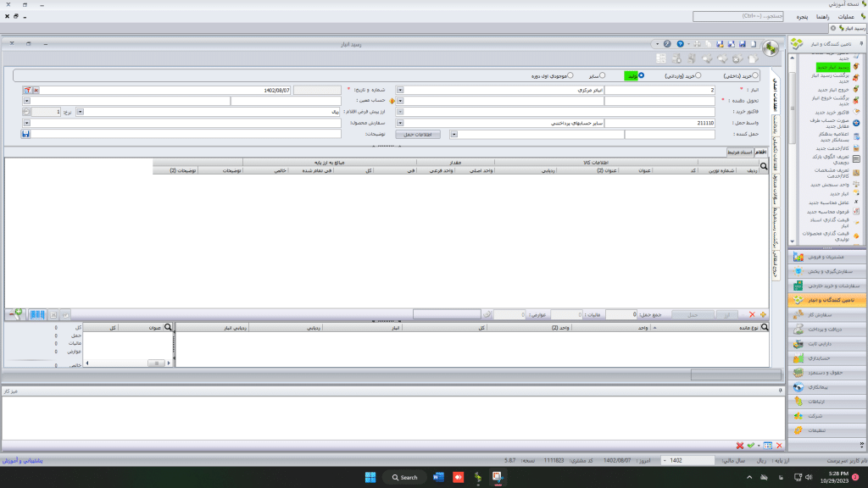Click the first blue save disk icon
The image size is (868, 488).
click(743, 44)
